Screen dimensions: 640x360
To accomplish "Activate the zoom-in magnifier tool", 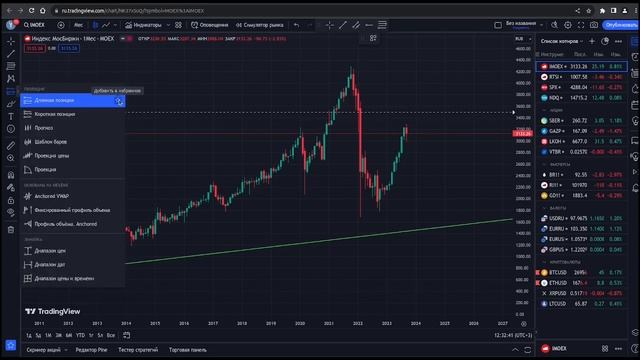I will tap(11, 158).
